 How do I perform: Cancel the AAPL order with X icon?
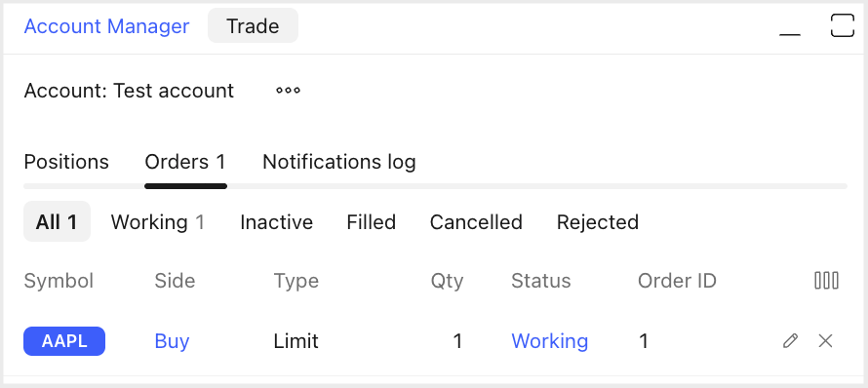click(825, 341)
